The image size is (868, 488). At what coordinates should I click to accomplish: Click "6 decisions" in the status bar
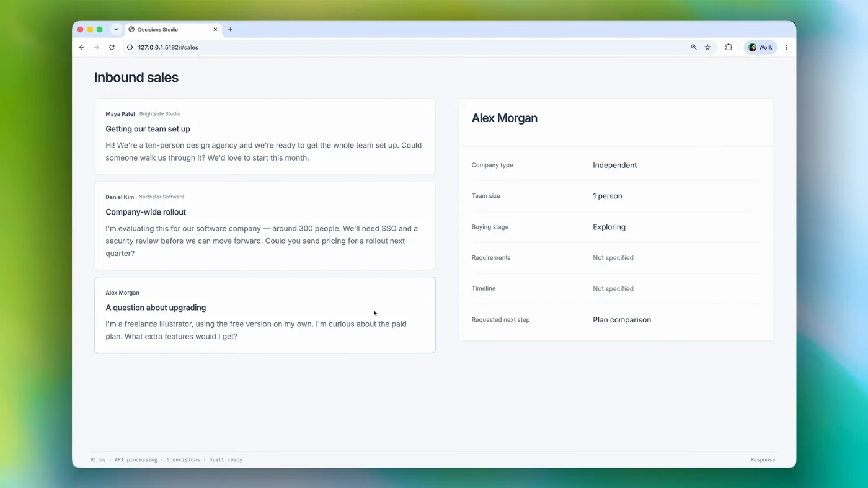[183, 460]
